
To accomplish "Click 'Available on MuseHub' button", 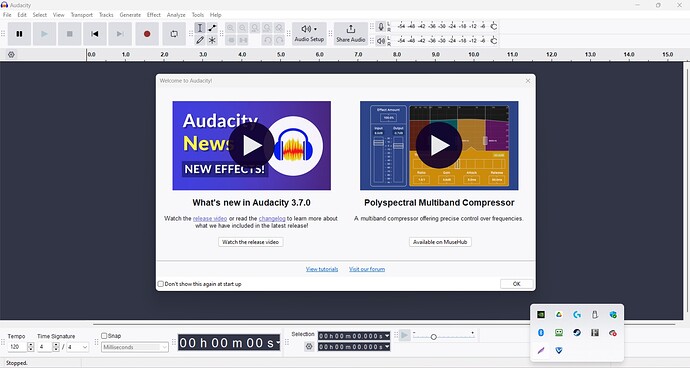I will pyautogui.click(x=440, y=242).
